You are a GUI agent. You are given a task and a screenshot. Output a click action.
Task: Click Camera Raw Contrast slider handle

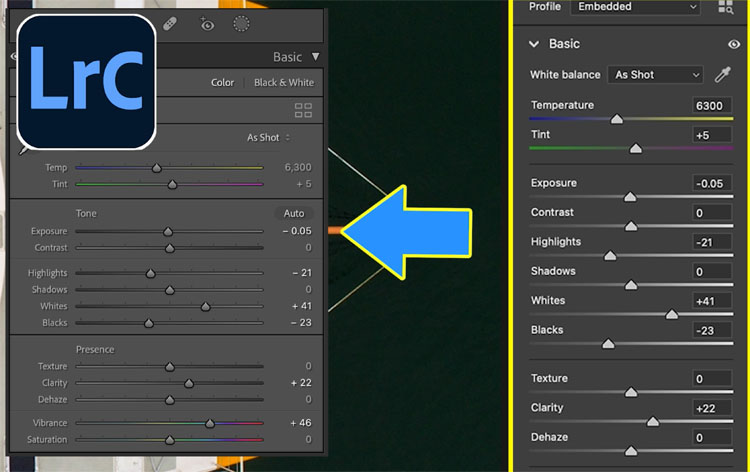pyautogui.click(x=631, y=226)
